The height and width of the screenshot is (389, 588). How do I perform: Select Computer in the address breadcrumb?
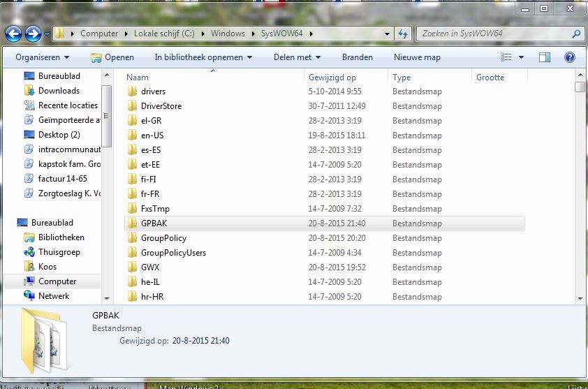point(99,34)
